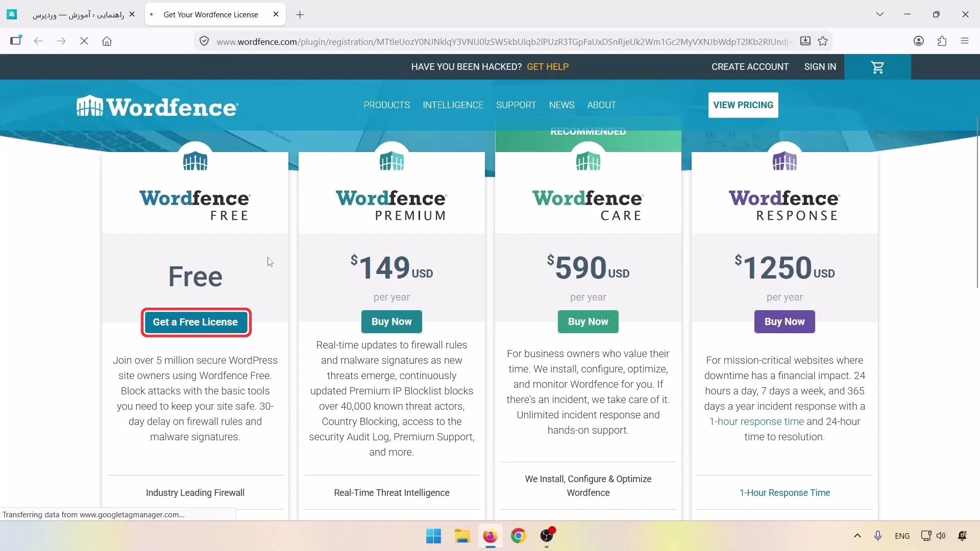980x551 pixels.
Task: Open the recording app icon with red dot
Action: click(547, 536)
